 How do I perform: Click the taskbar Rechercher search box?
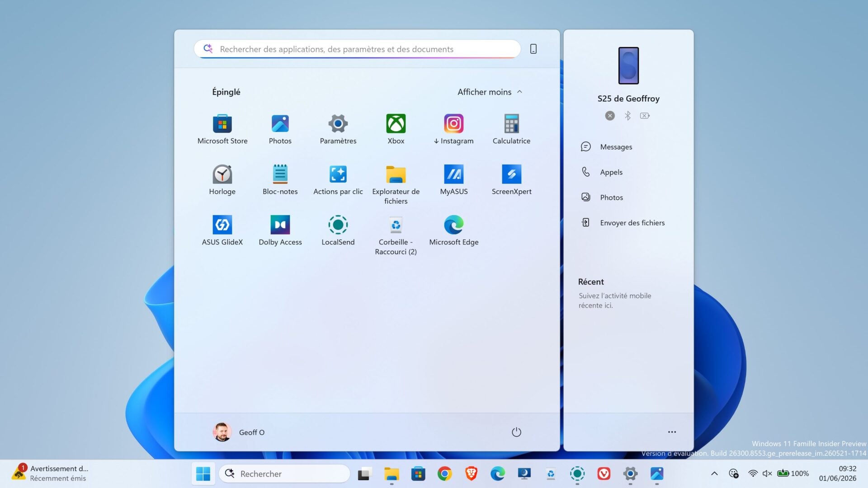pyautogui.click(x=284, y=474)
